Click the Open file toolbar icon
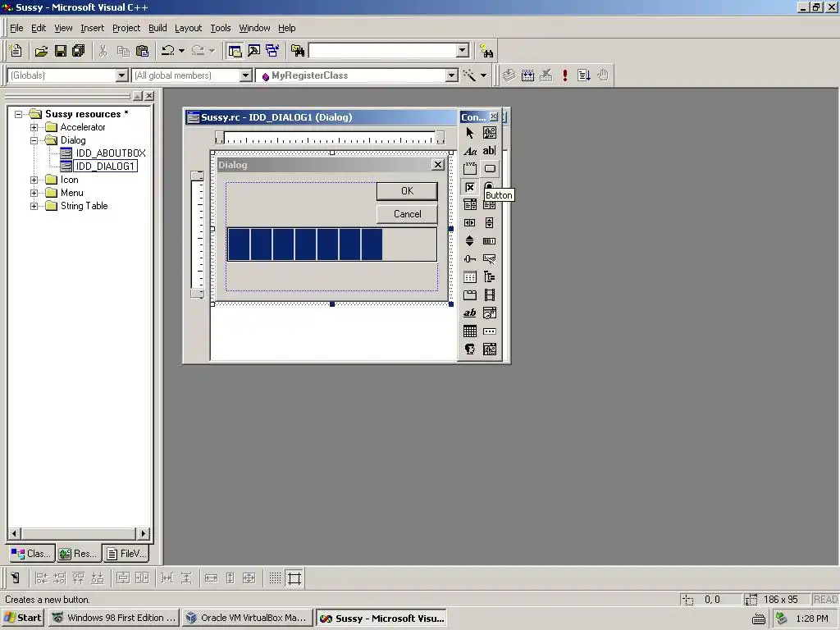840x630 pixels. [41, 51]
